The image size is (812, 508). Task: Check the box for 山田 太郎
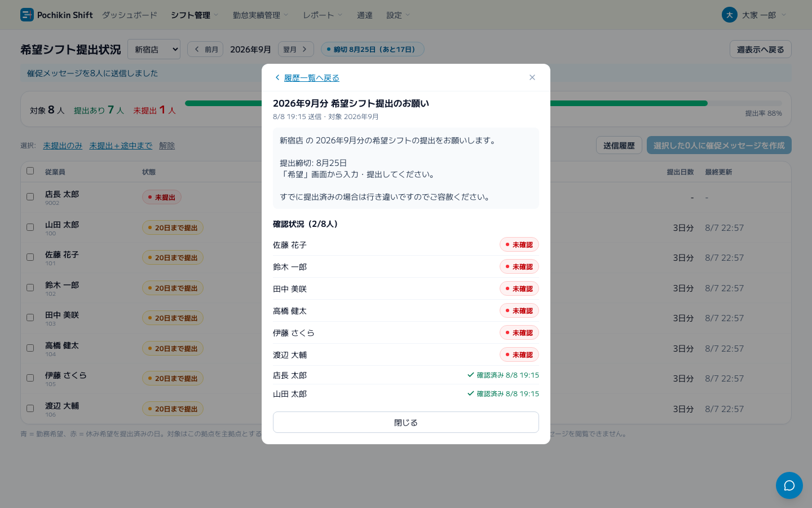[x=30, y=227]
